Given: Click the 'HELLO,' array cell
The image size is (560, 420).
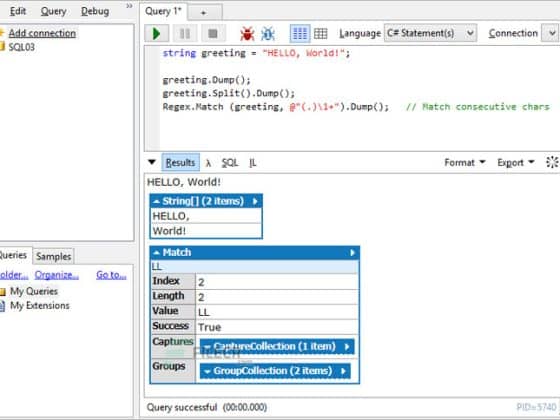Looking at the screenshot, I should pyautogui.click(x=206, y=216).
